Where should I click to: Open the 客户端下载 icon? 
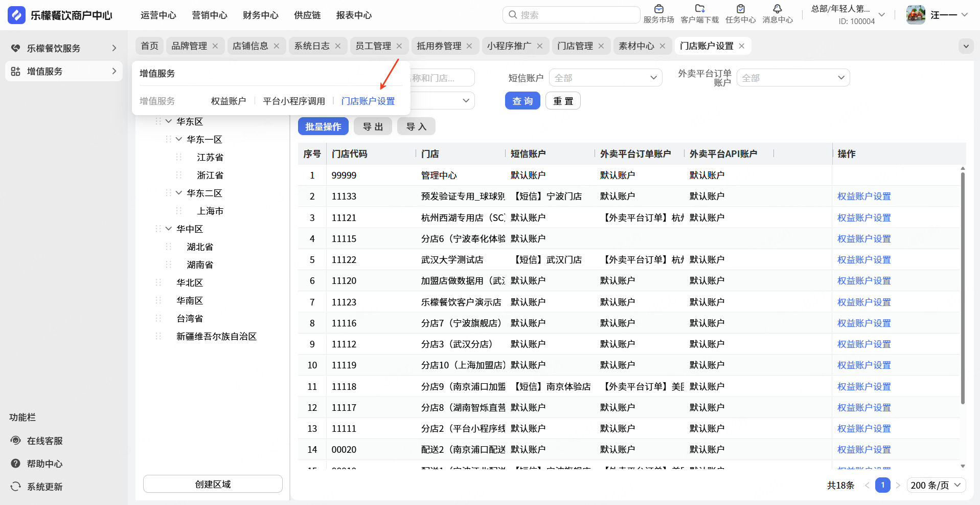pos(699,9)
